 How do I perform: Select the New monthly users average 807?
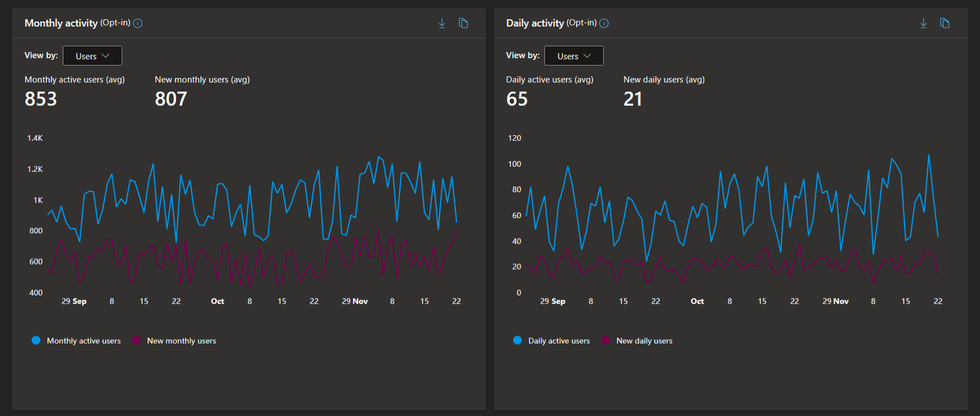171,99
